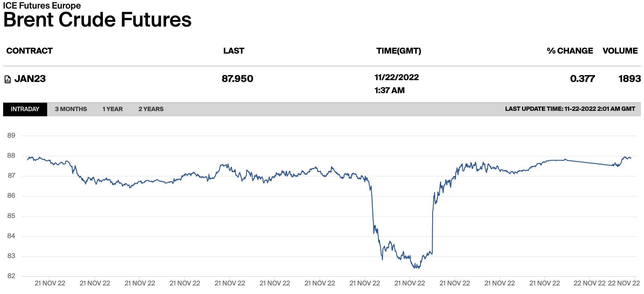Click the 0.377 percent change value

(582, 79)
